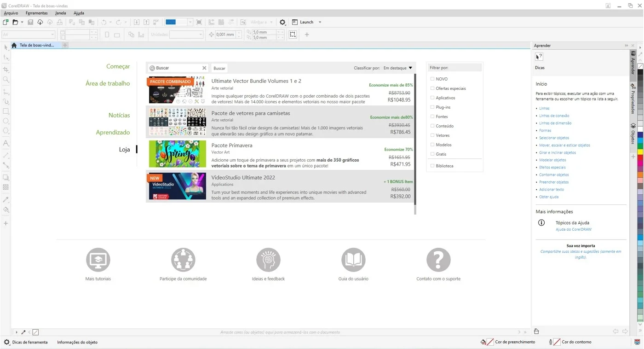The image size is (644, 349).
Task: Click the Buscar search input field
Action: pyautogui.click(x=178, y=68)
